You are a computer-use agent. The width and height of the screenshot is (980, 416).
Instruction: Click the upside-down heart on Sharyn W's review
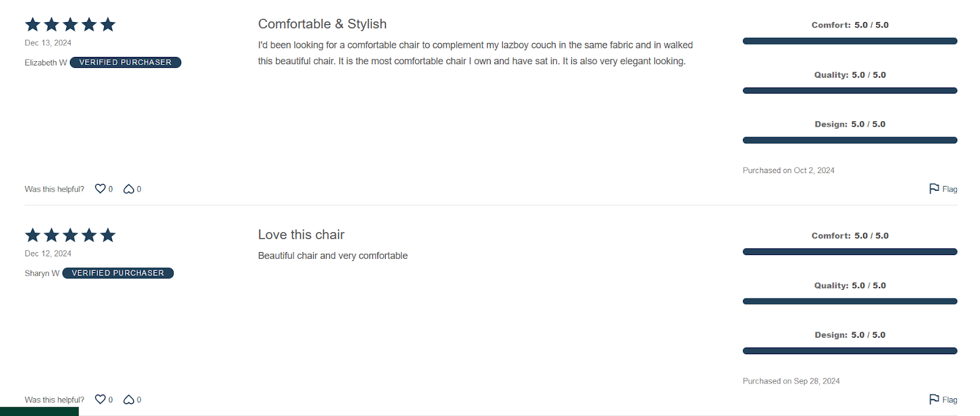[129, 399]
